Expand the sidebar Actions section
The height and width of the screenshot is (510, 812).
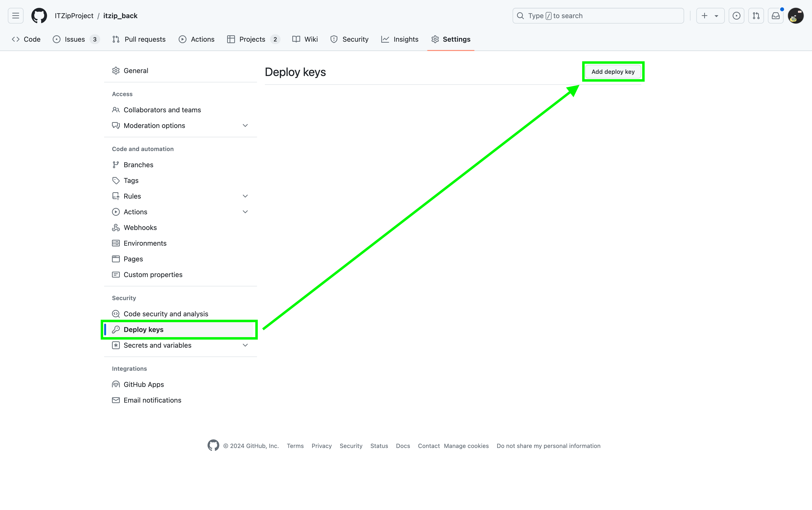tap(245, 212)
